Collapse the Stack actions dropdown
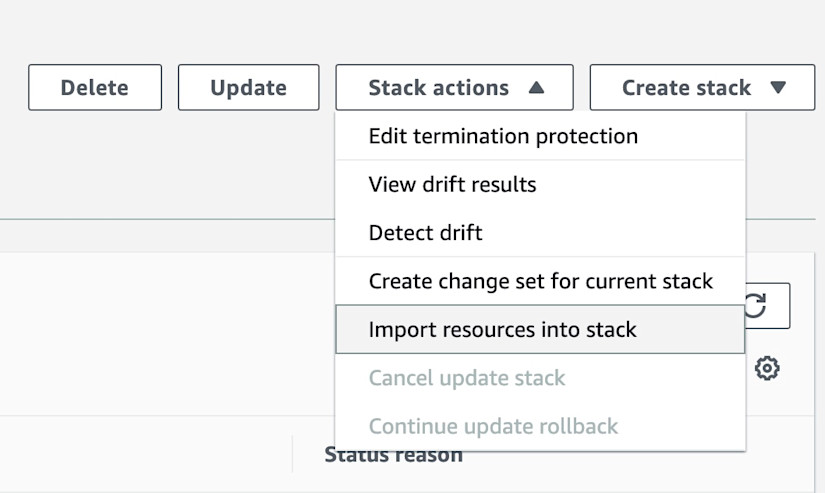The width and height of the screenshot is (825, 493). tap(454, 88)
